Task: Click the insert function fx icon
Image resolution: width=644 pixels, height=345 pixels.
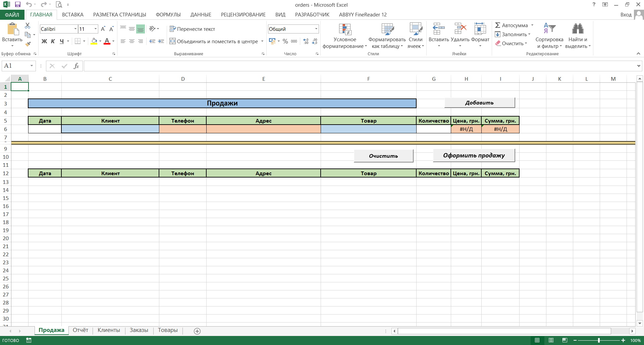Action: [76, 66]
